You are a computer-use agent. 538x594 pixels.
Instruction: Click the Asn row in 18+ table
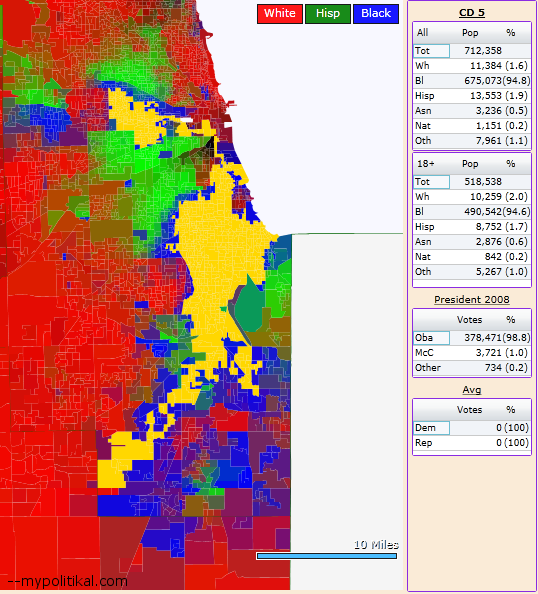pos(472,242)
